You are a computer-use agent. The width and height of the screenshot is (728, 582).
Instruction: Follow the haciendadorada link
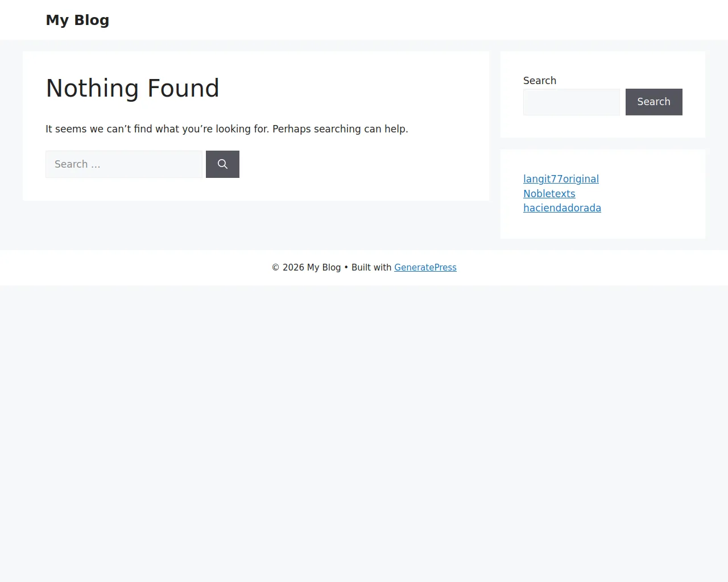tap(562, 208)
